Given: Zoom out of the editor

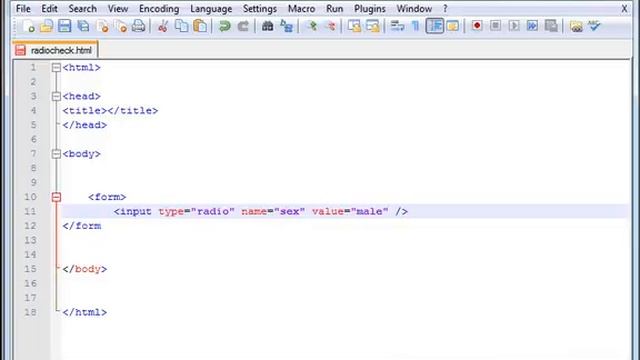Looking at the screenshot, I should [x=331, y=26].
